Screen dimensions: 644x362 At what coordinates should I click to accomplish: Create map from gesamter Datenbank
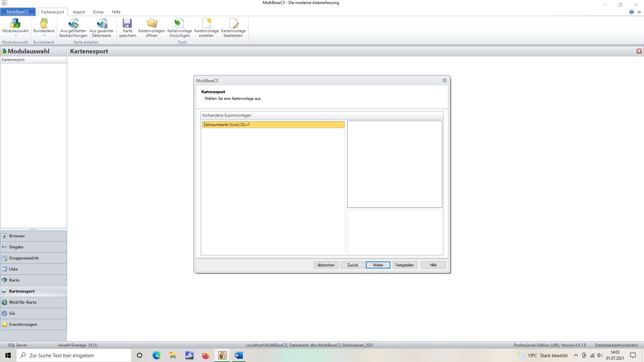coord(102,27)
